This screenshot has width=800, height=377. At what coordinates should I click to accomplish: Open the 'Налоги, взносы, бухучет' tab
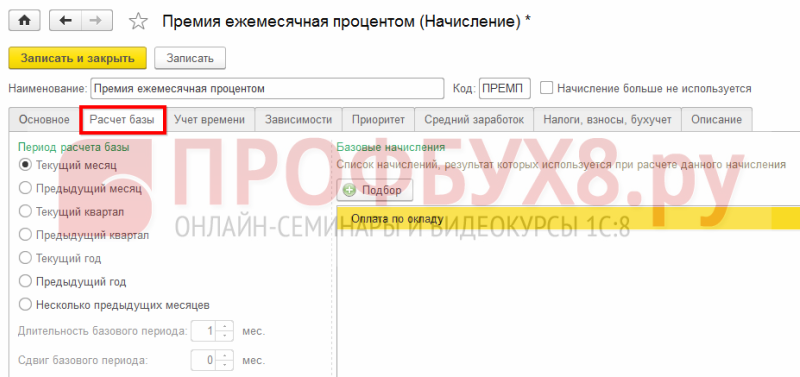point(608,120)
